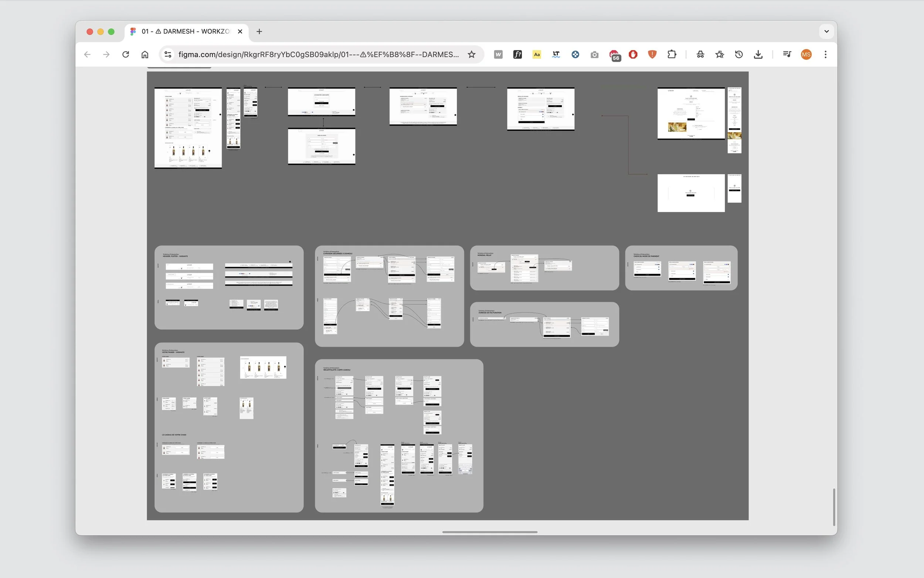This screenshot has width=924, height=578.
Task: Reload the Figma page
Action: coord(125,55)
